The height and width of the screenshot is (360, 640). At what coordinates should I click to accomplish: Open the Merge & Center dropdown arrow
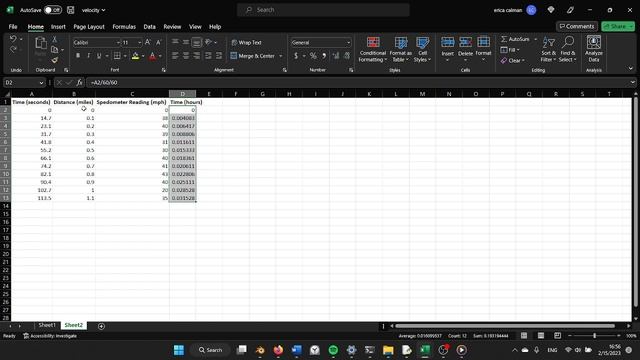(x=281, y=56)
